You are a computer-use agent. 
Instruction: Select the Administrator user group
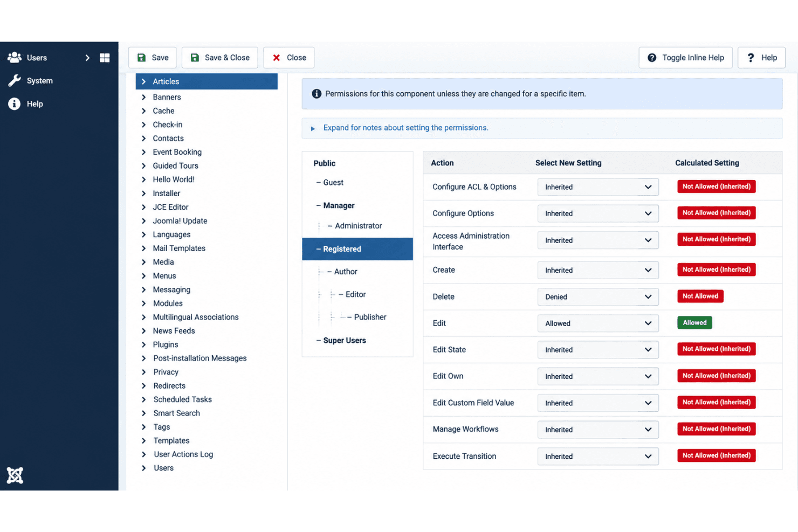358,226
